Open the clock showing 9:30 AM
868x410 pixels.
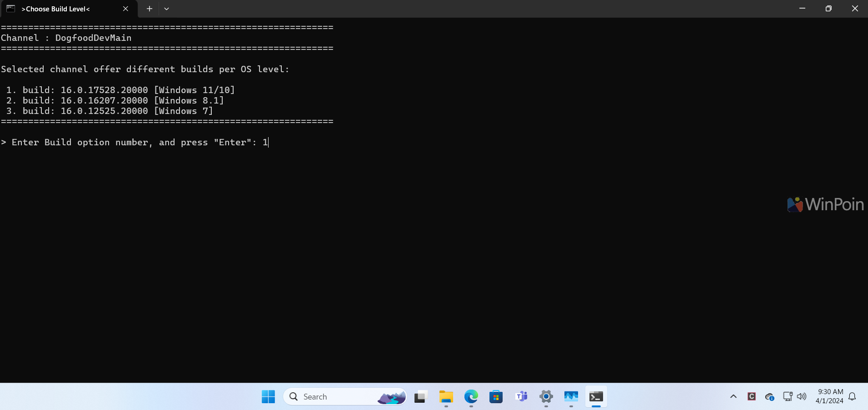(829, 396)
